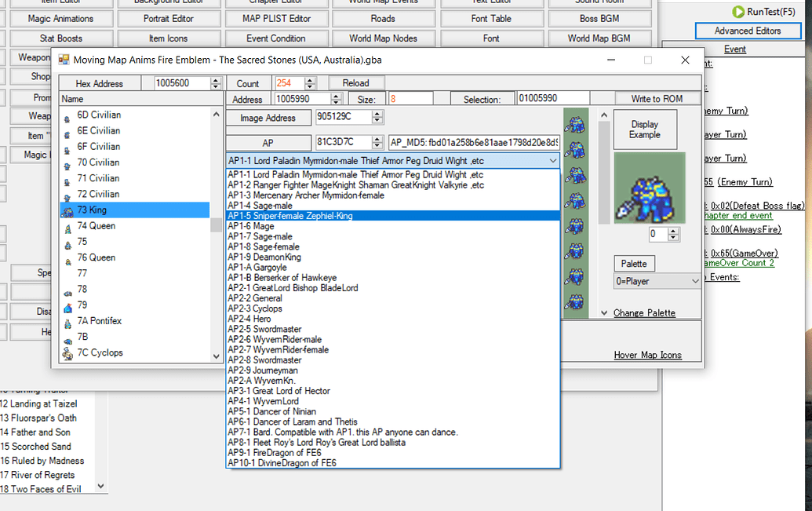Increase the Count value using its up stepper
The image size is (812, 511).
point(309,79)
